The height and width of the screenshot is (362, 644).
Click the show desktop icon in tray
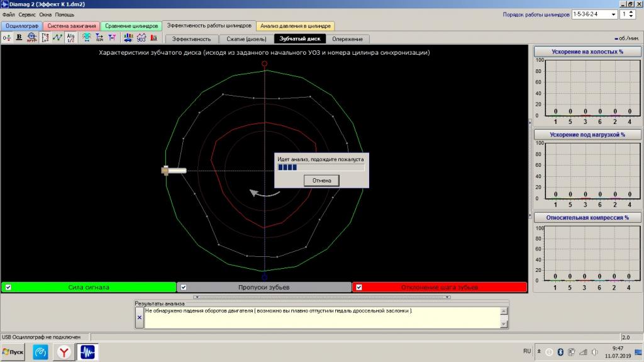[x=638, y=352]
